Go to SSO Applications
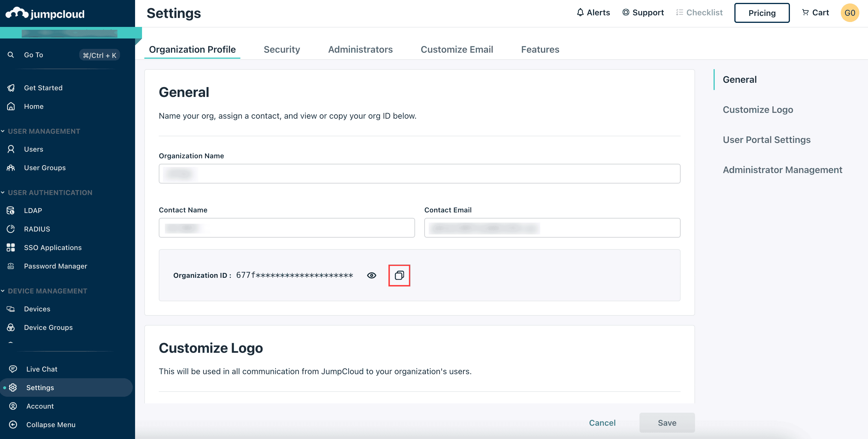The image size is (868, 439). click(x=53, y=247)
